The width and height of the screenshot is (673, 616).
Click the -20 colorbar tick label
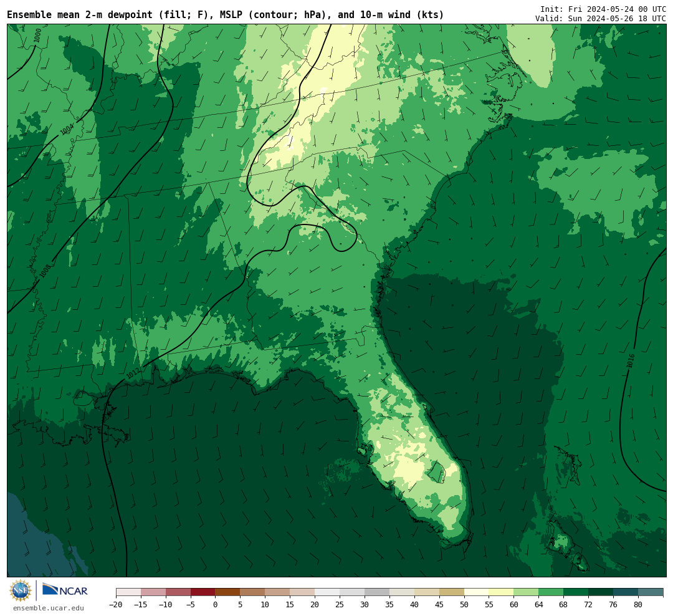pyautogui.click(x=116, y=604)
